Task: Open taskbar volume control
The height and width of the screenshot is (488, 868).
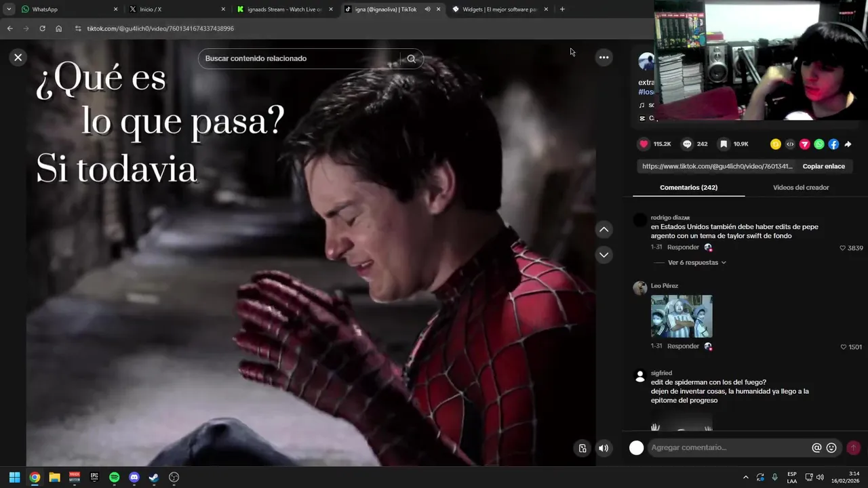Action: [x=820, y=477]
